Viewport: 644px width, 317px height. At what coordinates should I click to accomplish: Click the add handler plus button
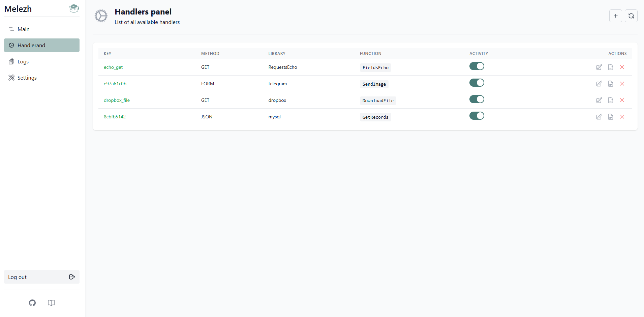tap(615, 16)
